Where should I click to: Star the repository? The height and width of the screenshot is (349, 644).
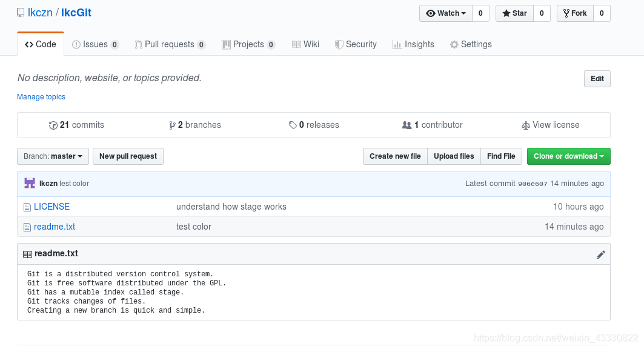click(x=514, y=13)
